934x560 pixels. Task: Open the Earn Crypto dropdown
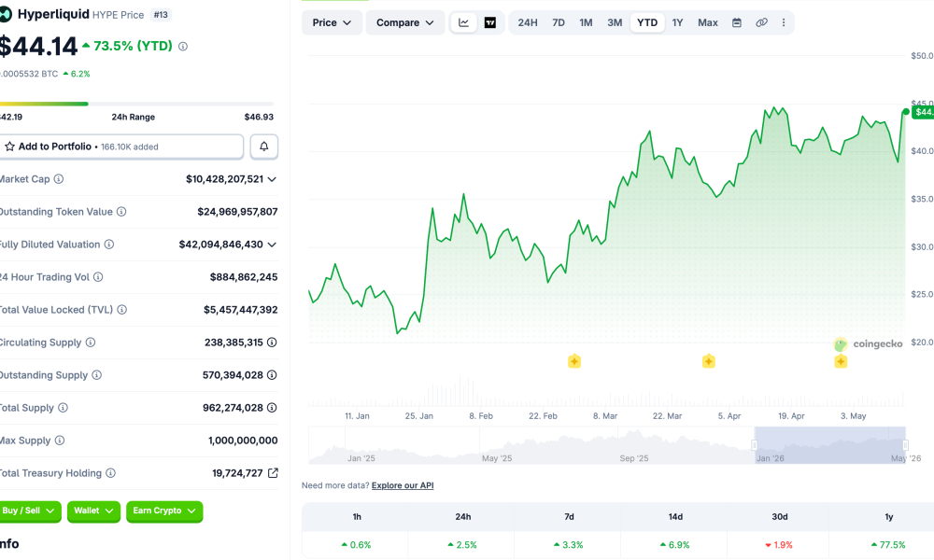164,511
